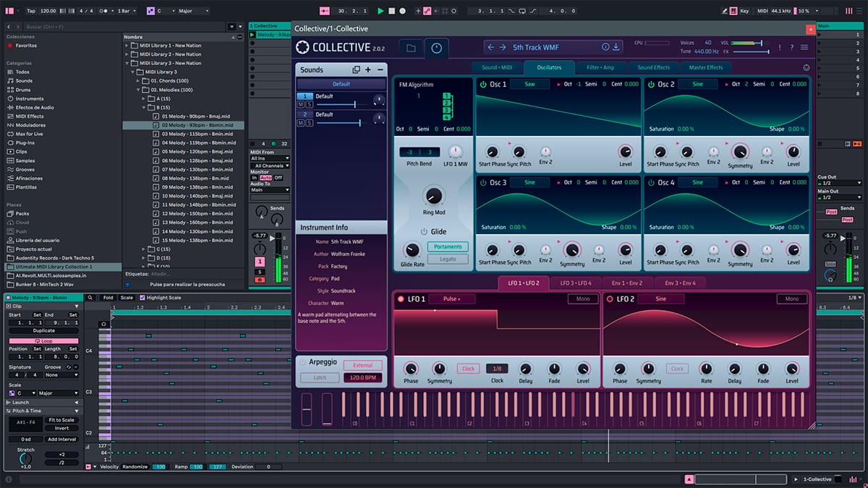Click the Portamento glide button

point(448,247)
